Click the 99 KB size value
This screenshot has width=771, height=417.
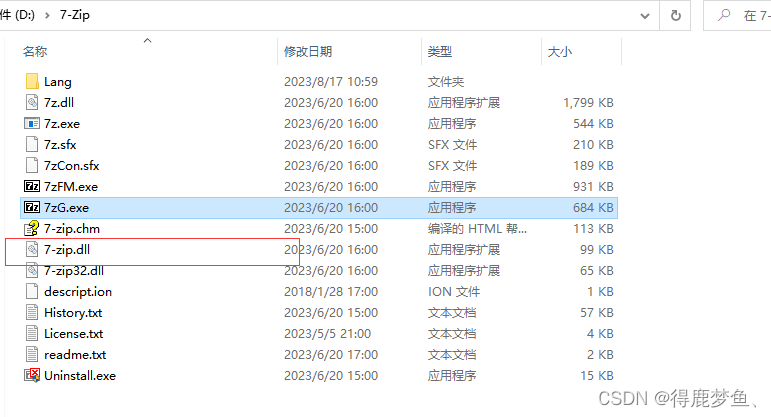pos(596,250)
